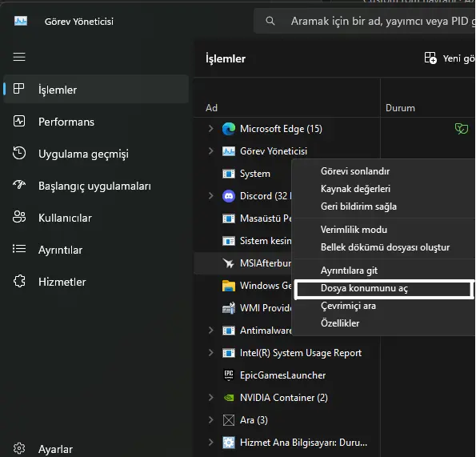476x457 pixels.
Task: Expand the Antimalware process group
Action: click(x=210, y=330)
